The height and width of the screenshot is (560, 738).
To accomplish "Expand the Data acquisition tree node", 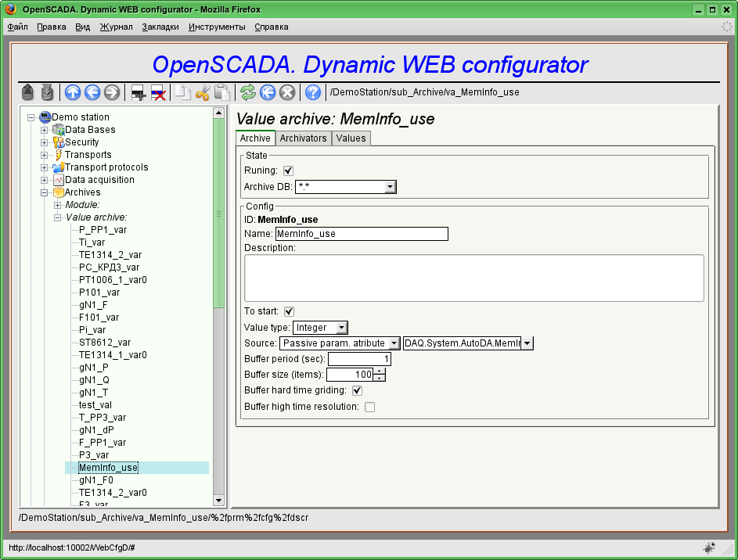I will [x=45, y=180].
